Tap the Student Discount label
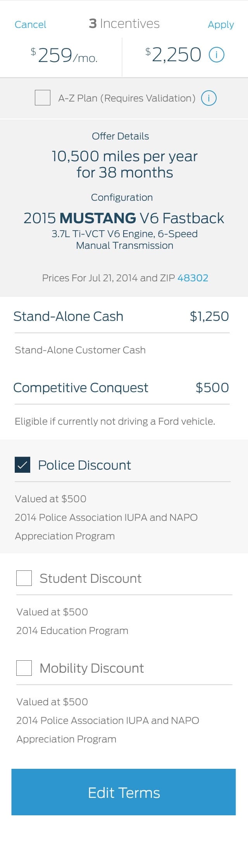The image size is (248, 868). [x=90, y=578]
